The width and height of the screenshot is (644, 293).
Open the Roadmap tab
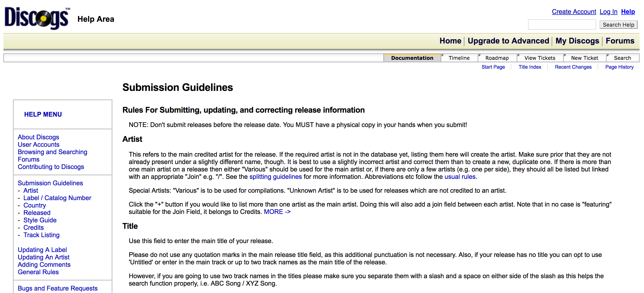click(x=497, y=58)
